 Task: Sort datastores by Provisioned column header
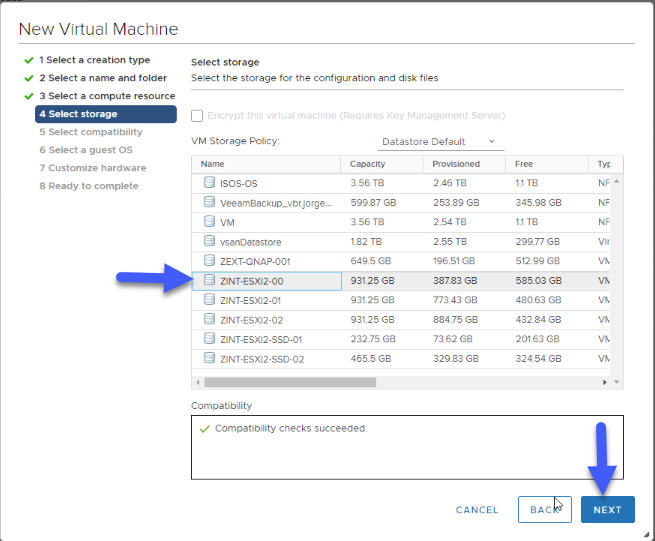pyautogui.click(x=464, y=164)
